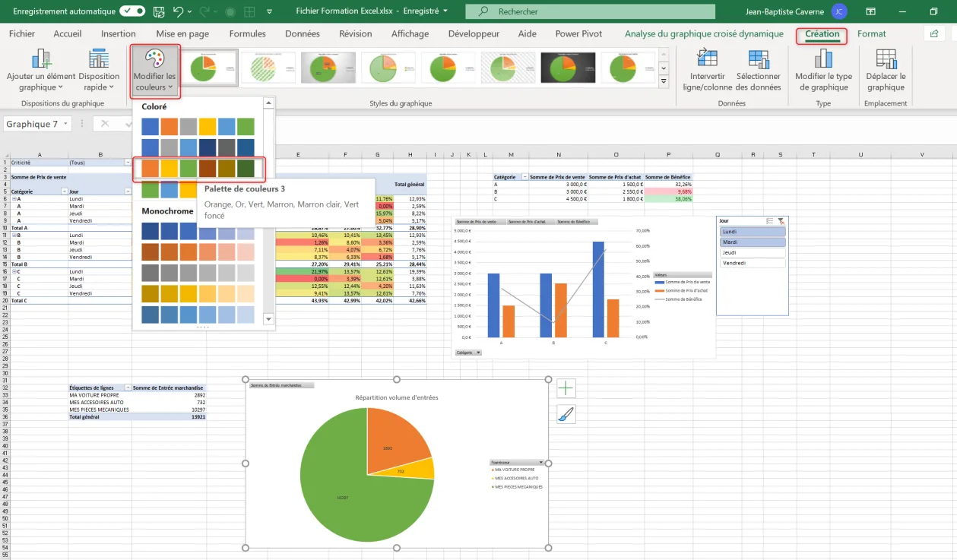The width and height of the screenshot is (957, 560).
Task: Toggle Jeudi in the Jour slicer
Action: (753, 252)
